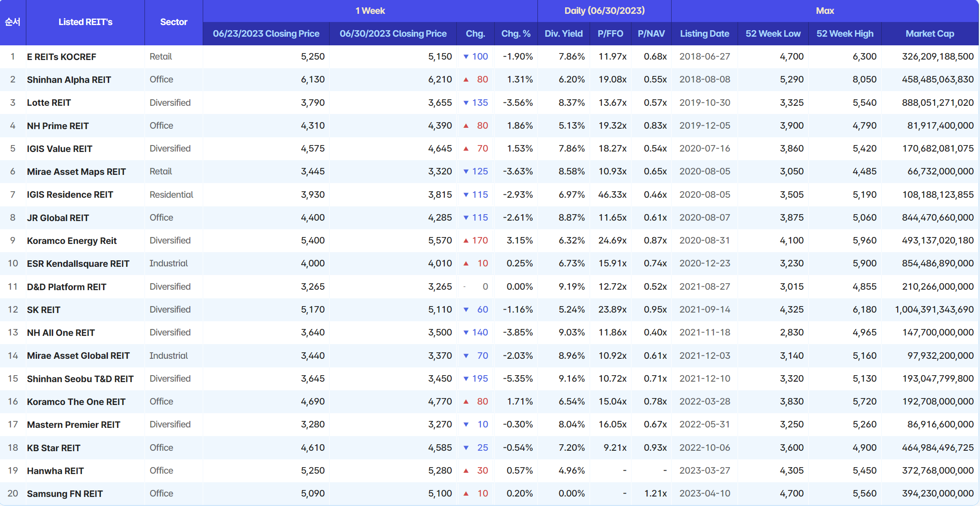Open the SK REIT name link
The width and height of the screenshot is (980, 506).
(x=44, y=310)
